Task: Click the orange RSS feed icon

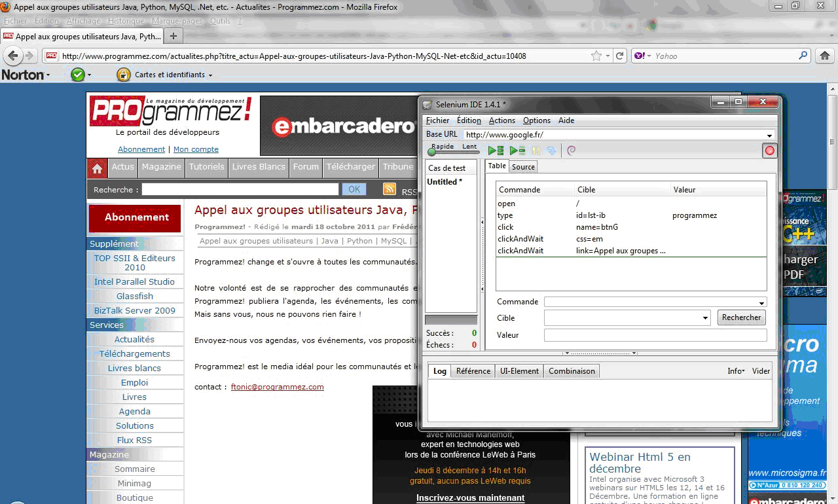Action: tap(390, 189)
